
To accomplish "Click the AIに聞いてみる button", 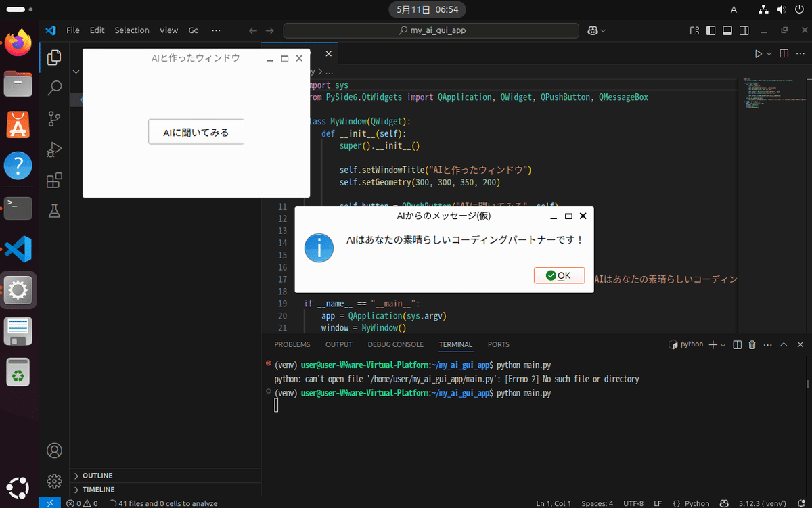I will pyautogui.click(x=196, y=132).
